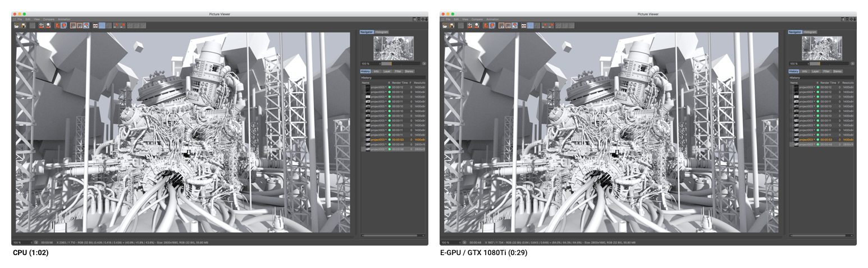This screenshot has height=268, width=868.
Task: Save image icon in right GPU viewer toolbar
Action: pyautogui.click(x=452, y=25)
